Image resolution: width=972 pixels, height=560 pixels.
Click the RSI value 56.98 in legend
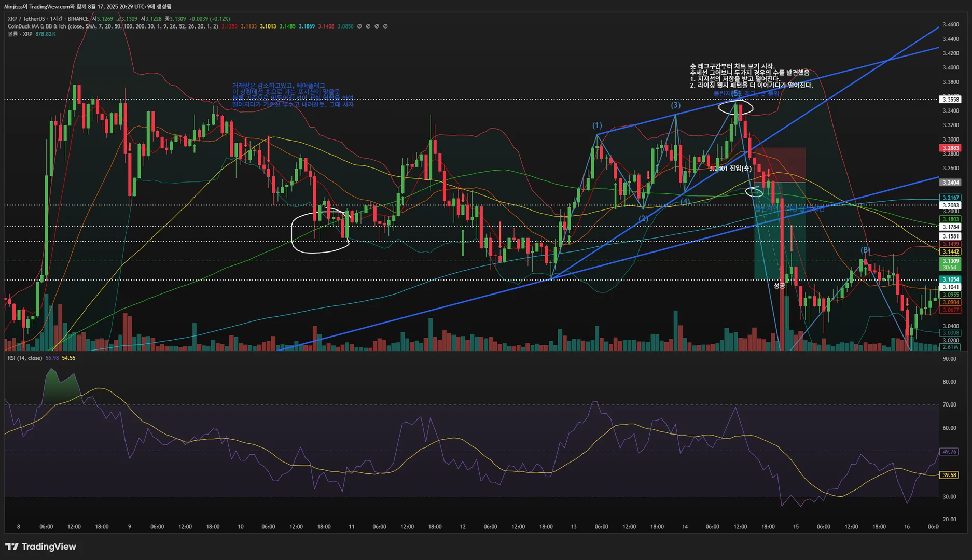(52, 358)
